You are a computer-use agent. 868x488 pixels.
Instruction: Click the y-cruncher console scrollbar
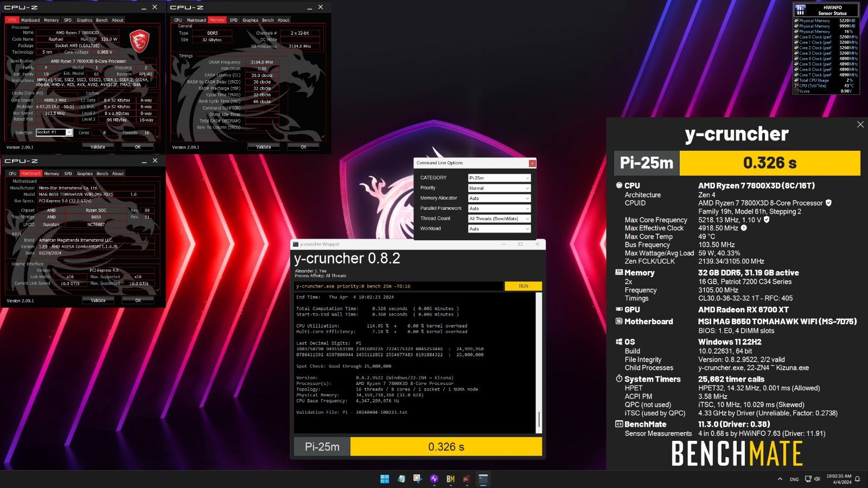539,362
